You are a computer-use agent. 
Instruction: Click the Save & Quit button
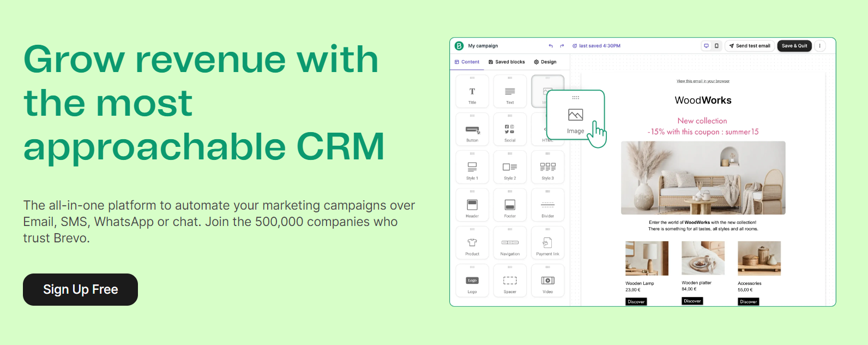coord(794,46)
